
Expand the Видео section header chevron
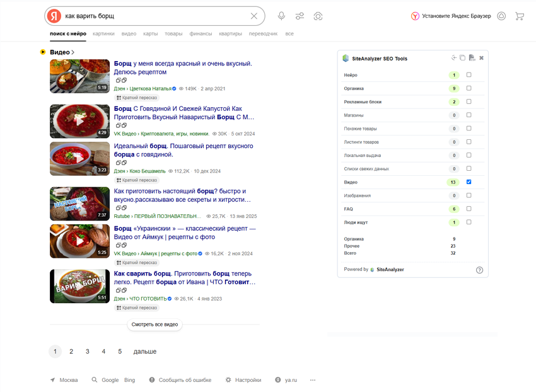pyautogui.click(x=73, y=52)
